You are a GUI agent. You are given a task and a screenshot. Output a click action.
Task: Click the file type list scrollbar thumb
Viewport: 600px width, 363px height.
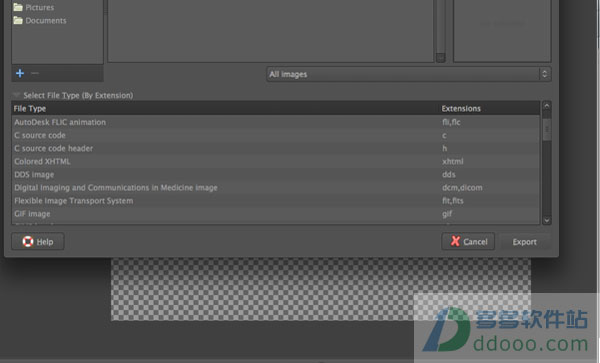click(546, 129)
